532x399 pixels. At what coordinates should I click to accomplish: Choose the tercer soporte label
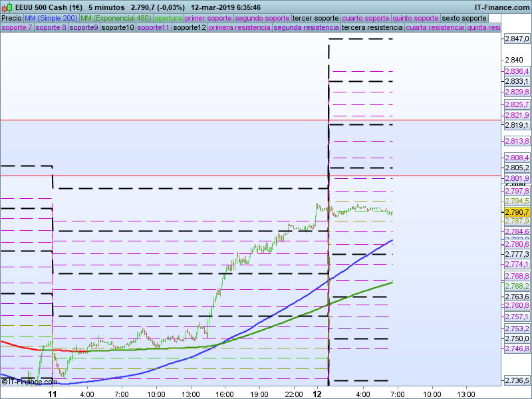click(316, 18)
